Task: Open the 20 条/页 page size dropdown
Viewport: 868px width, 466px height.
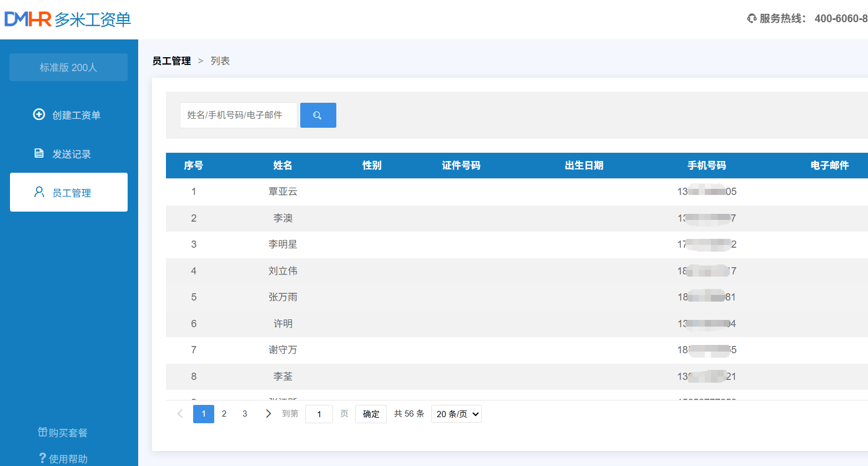Action: [456, 414]
